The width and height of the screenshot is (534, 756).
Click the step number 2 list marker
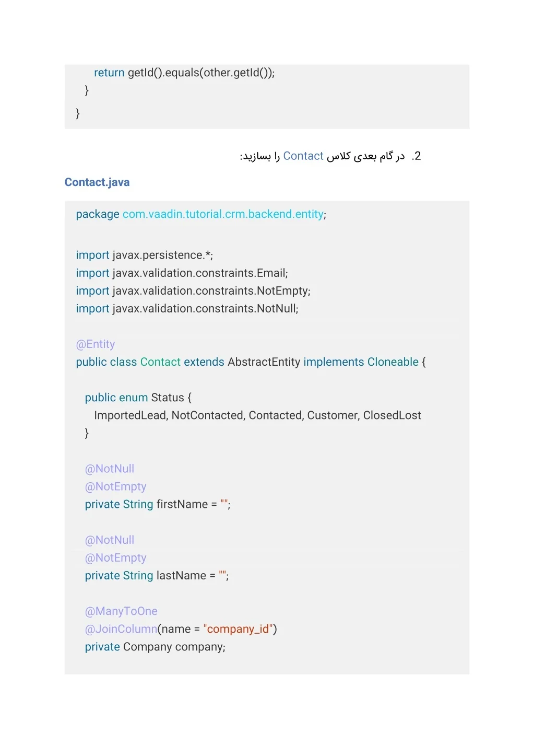tap(416, 156)
